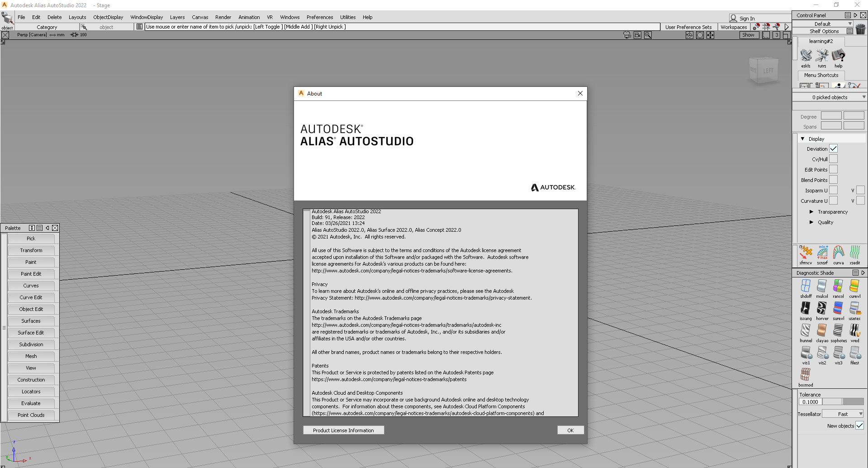Screen dimensions: 868x468
Task: Toggle the New objects checkbox
Action: (859, 425)
